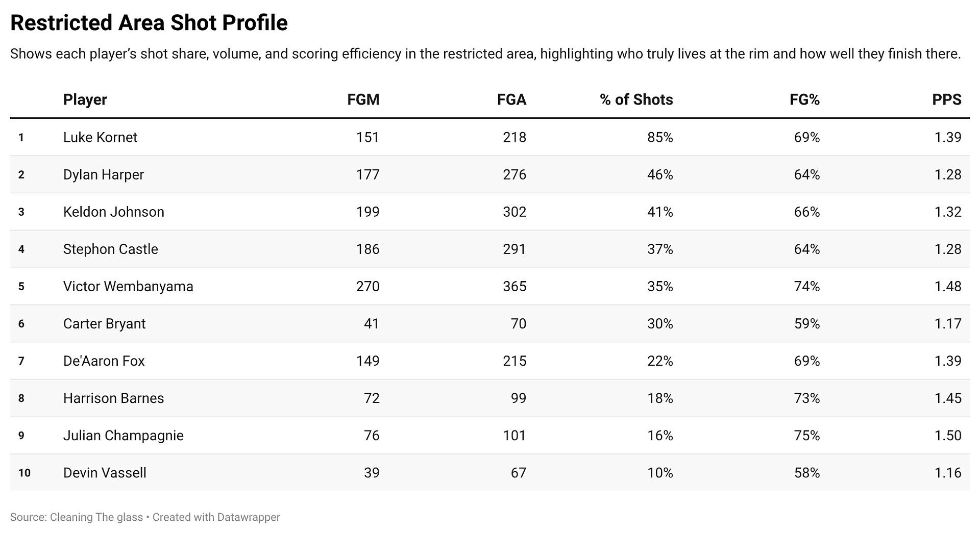Select the Luke Kornet player name
The height and width of the screenshot is (534, 980).
(100, 137)
